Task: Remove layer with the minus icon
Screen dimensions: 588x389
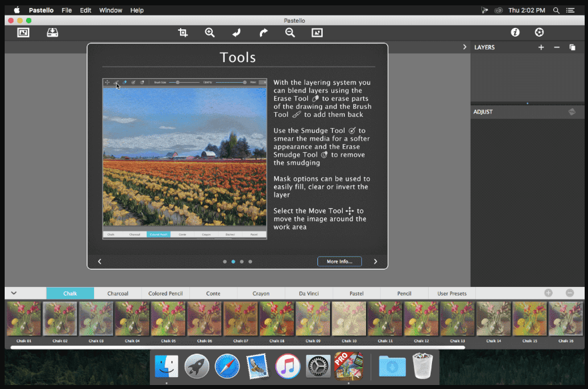Action: 557,47
